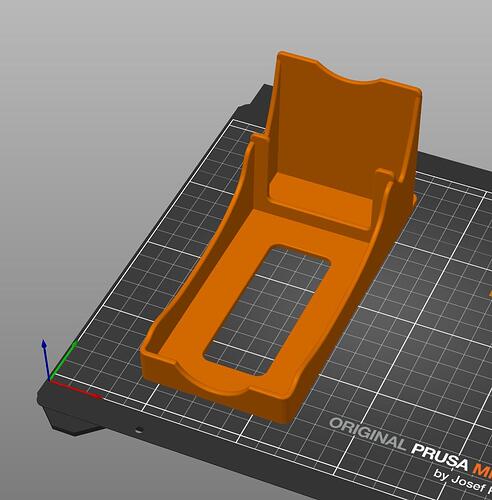Click the green Y axis arrow
This screenshot has height=500, width=492.
63,360
